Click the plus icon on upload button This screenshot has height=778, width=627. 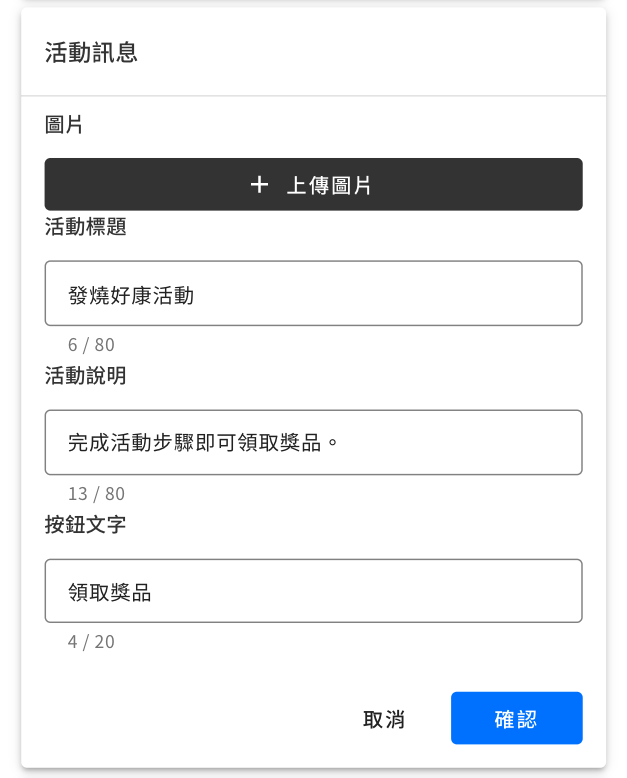coord(260,185)
